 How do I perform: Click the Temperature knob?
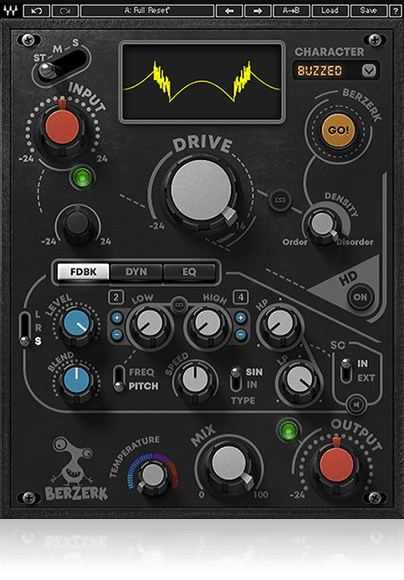point(153,475)
